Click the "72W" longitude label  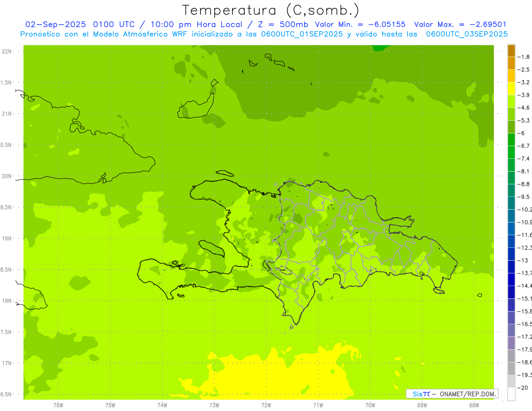point(266,405)
